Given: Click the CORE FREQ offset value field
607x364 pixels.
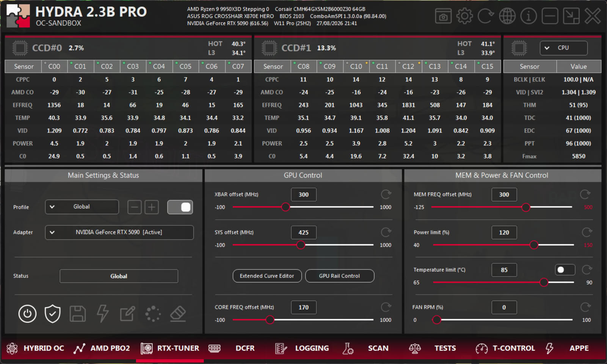Looking at the screenshot, I should click(x=304, y=307).
